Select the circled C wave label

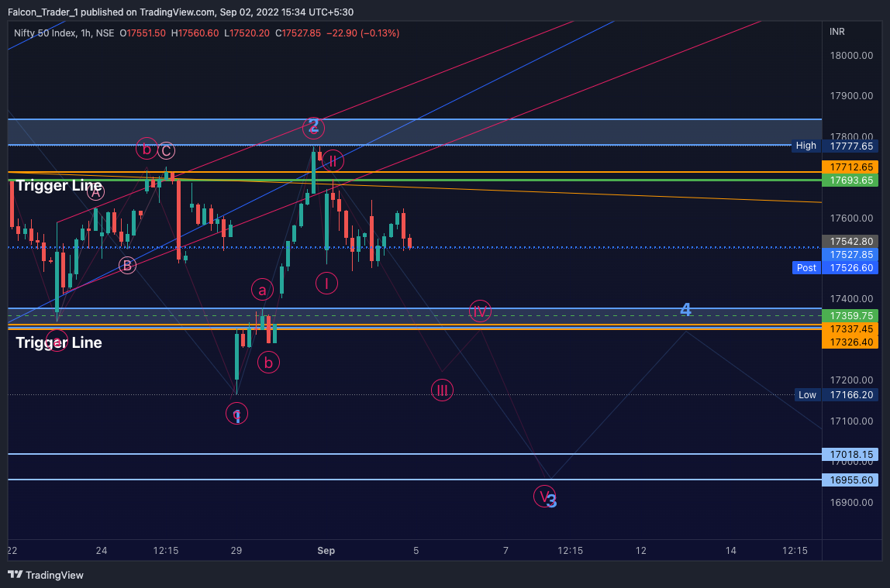166,151
